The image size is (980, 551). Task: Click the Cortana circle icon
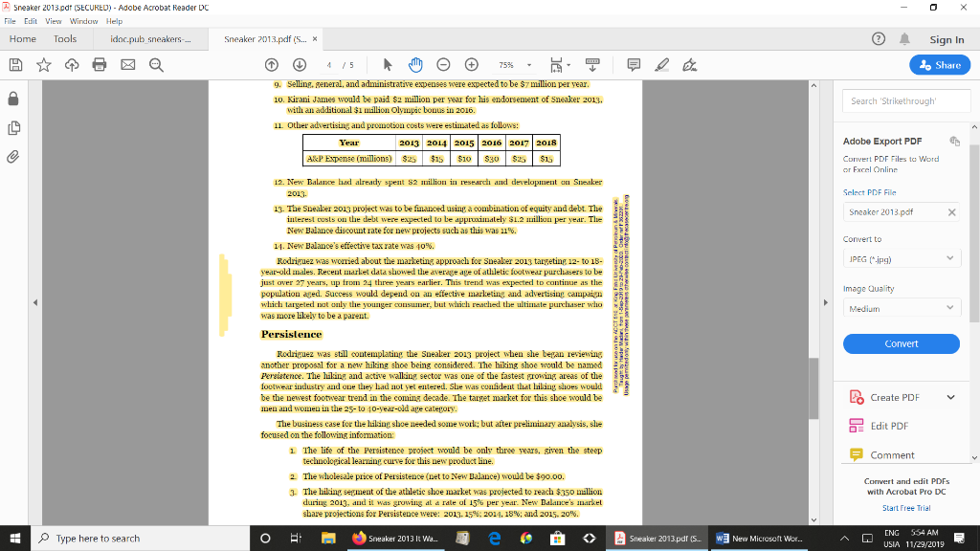pos(265,538)
